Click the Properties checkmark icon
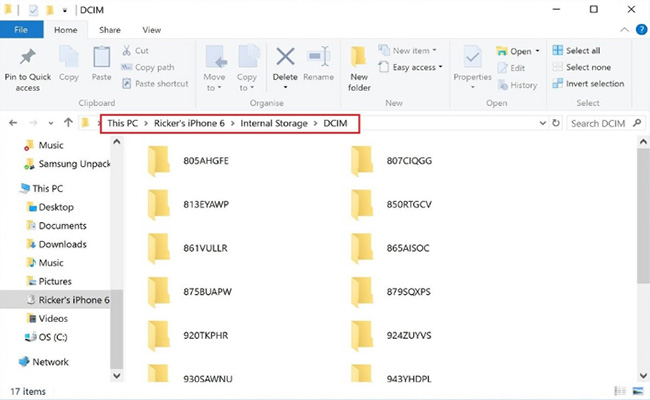This screenshot has width=650, height=400. (x=472, y=58)
